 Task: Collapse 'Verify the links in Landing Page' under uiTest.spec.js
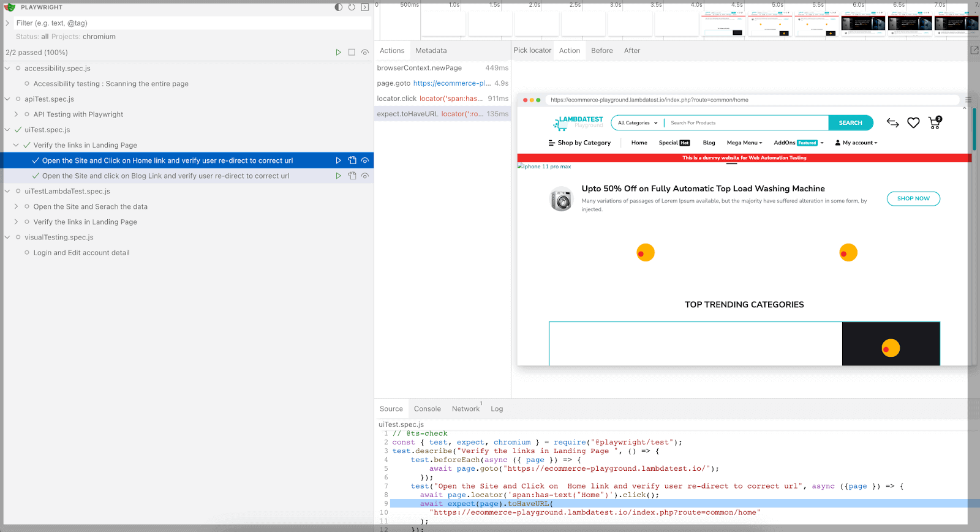[16, 145]
